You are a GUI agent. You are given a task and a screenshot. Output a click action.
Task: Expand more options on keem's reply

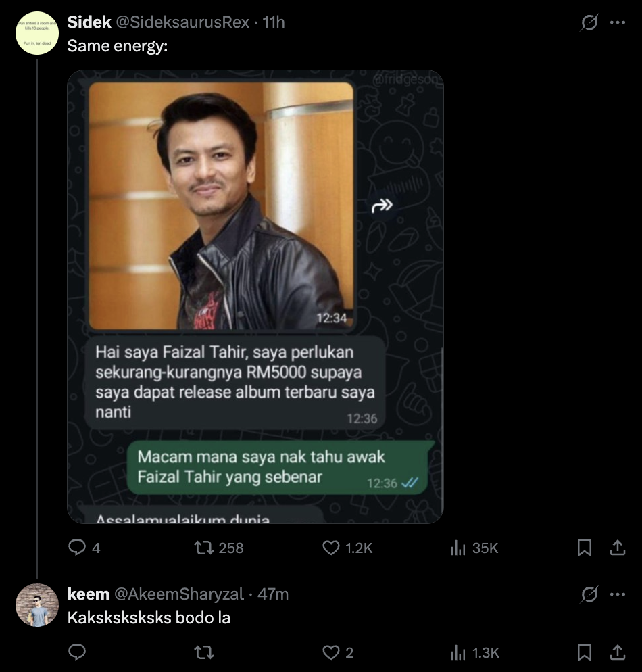[x=618, y=594]
